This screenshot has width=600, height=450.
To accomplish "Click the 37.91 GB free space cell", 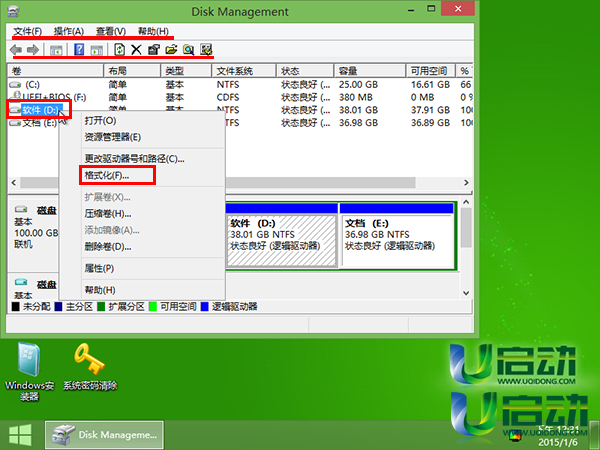I will click(x=430, y=110).
